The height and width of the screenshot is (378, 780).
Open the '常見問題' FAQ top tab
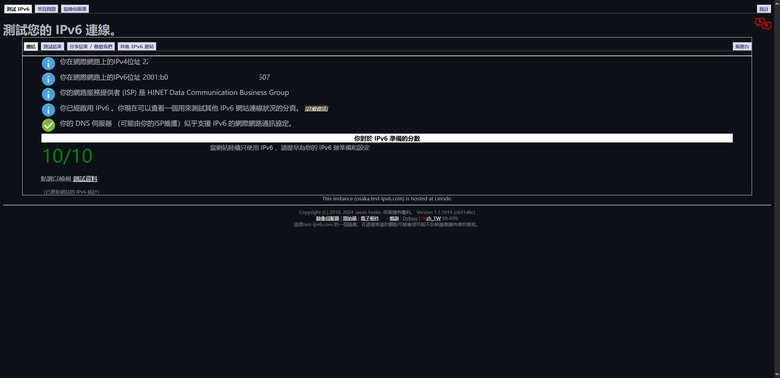tap(46, 9)
